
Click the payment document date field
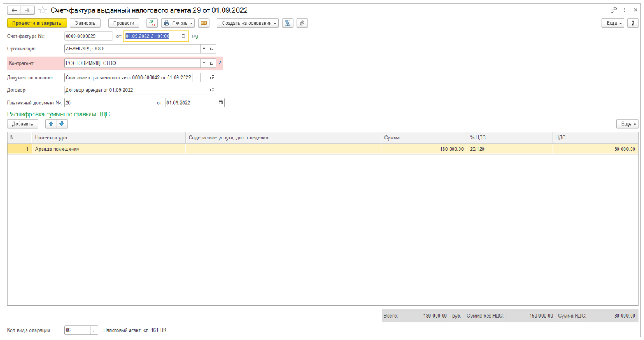[191, 103]
